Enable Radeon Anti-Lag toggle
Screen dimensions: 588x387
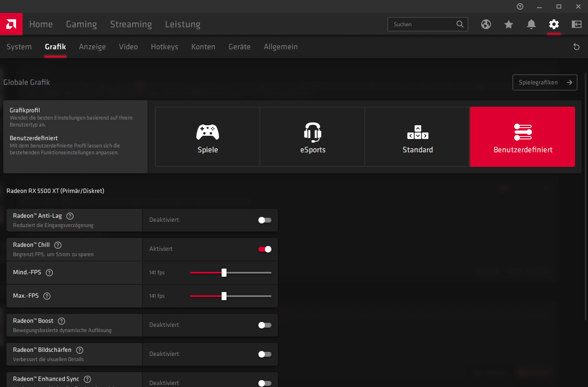point(265,220)
